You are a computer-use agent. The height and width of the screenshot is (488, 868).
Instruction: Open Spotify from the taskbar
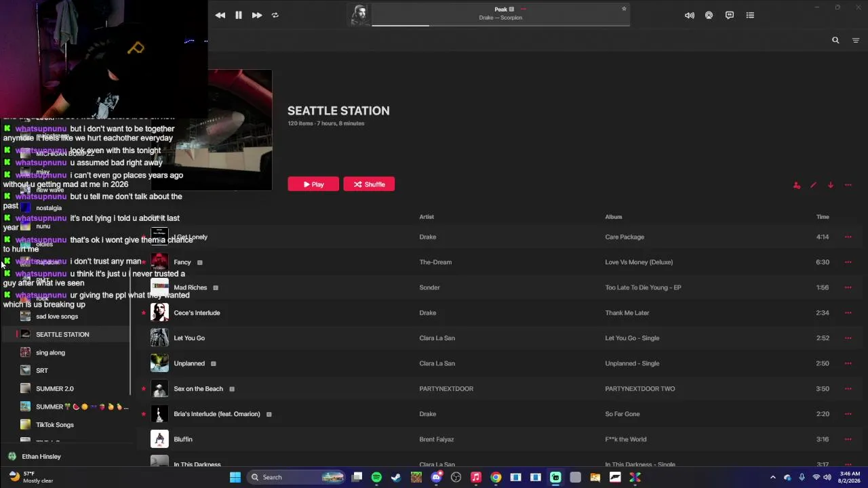point(376,477)
